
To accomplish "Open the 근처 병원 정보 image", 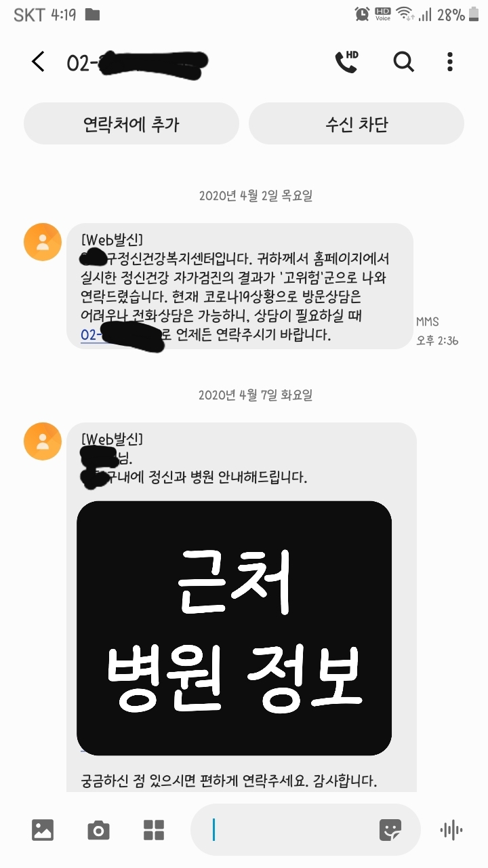I will pyautogui.click(x=235, y=628).
